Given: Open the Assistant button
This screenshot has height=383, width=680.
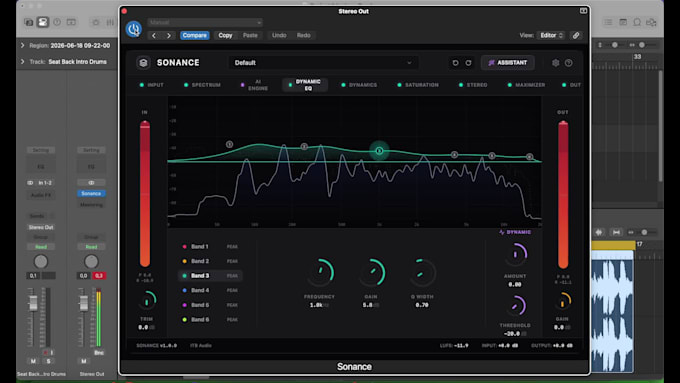Looking at the screenshot, I should point(507,63).
